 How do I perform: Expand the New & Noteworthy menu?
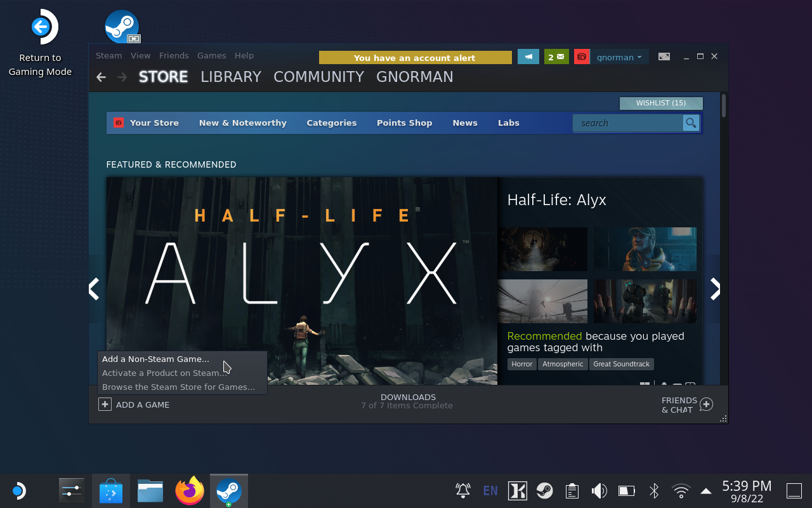(x=243, y=123)
